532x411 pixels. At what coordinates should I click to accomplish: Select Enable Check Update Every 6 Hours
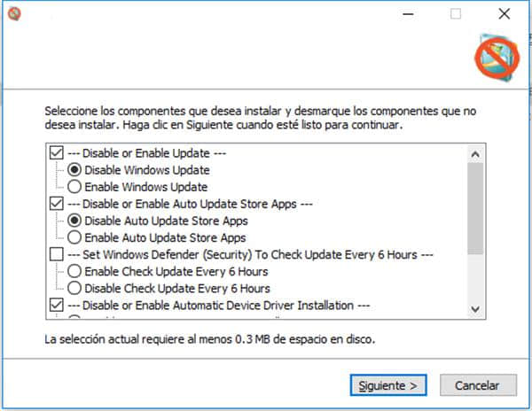click(74, 272)
